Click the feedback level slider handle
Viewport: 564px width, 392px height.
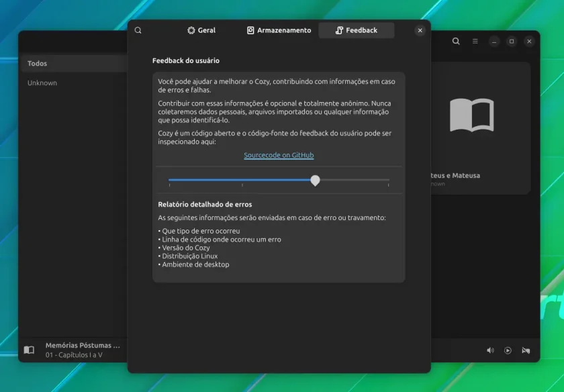click(x=315, y=180)
